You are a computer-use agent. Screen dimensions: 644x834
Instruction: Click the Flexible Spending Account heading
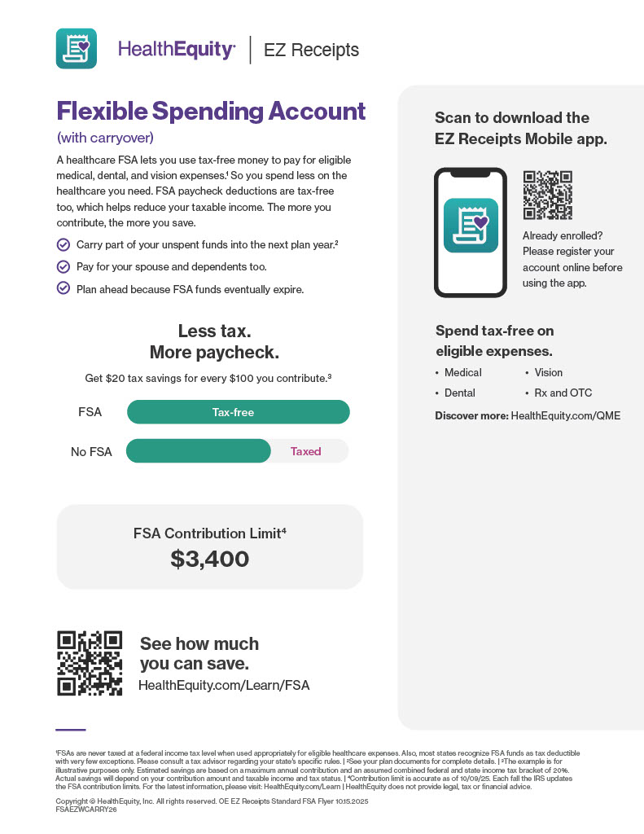tap(211, 111)
